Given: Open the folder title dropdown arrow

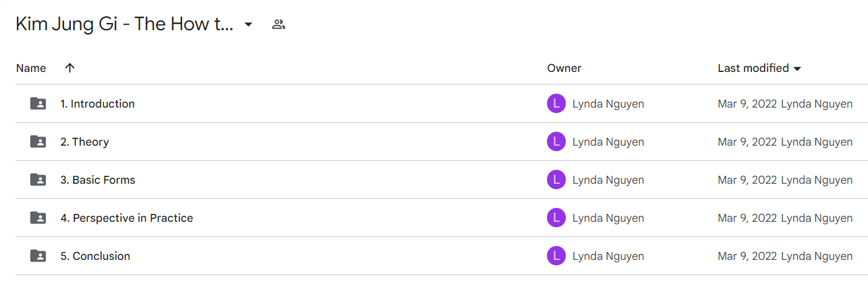Looking at the screenshot, I should tap(248, 24).
